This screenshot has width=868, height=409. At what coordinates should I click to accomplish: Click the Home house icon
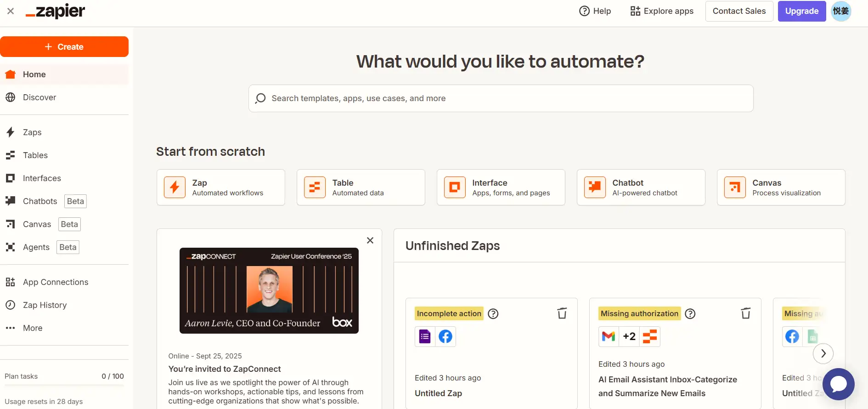click(11, 74)
